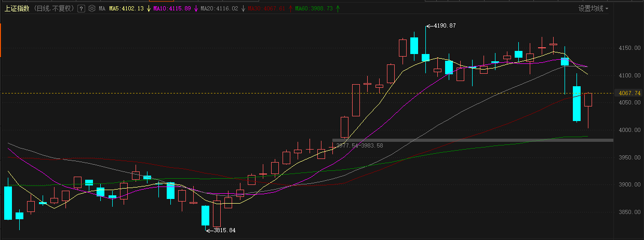This screenshot has width=644, height=240.
Task: Click the question mark help icon
Action: 81,9
